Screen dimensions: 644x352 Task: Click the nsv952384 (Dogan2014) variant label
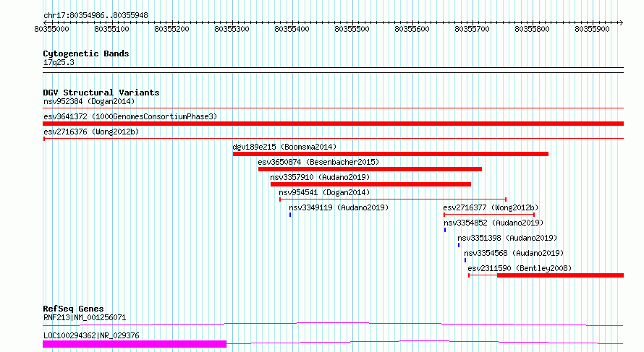coord(89,101)
